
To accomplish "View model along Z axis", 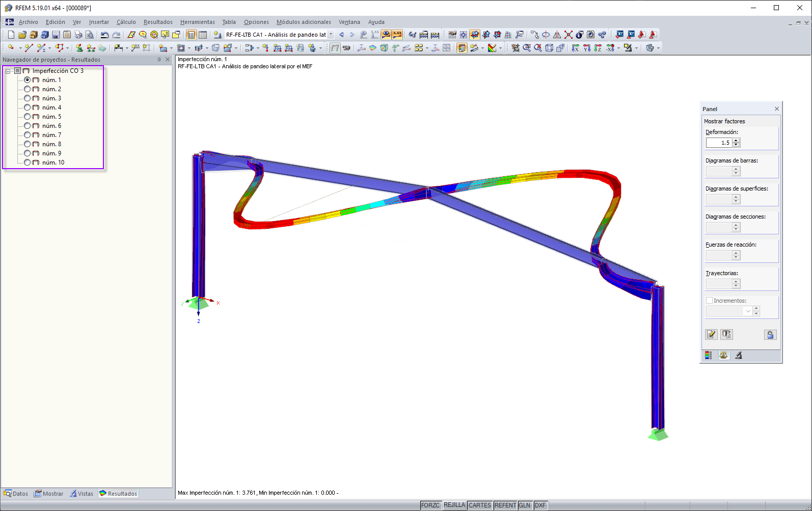I will pos(598,48).
